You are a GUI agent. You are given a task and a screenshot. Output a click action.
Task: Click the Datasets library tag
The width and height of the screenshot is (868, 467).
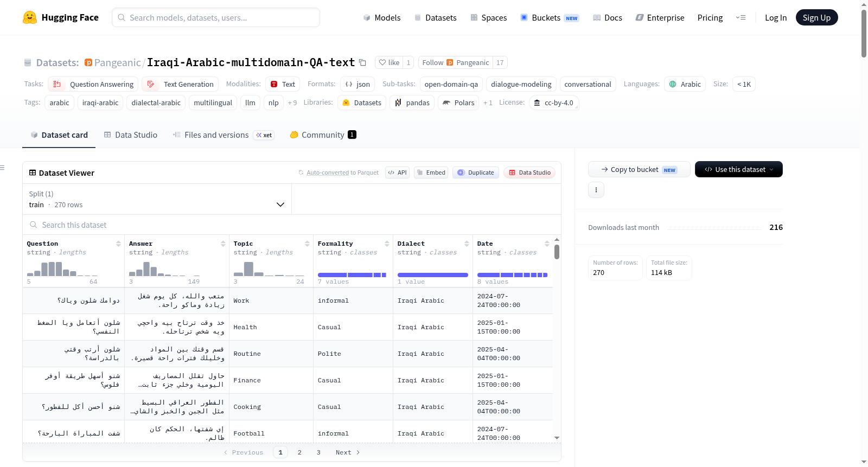pyautogui.click(x=362, y=103)
